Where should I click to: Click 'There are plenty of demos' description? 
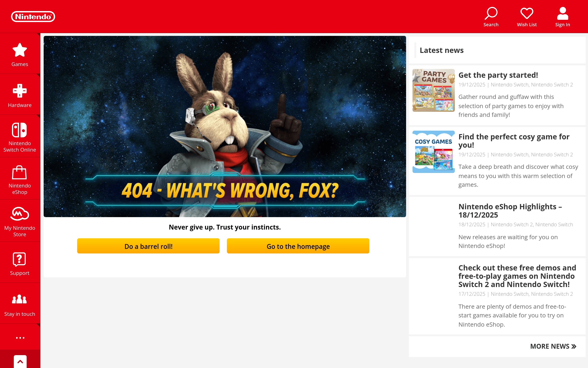pyautogui.click(x=512, y=315)
